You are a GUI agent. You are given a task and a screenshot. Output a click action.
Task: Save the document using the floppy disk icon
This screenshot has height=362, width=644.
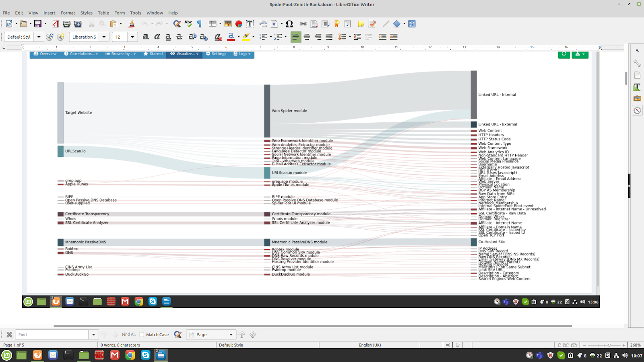[38, 24]
